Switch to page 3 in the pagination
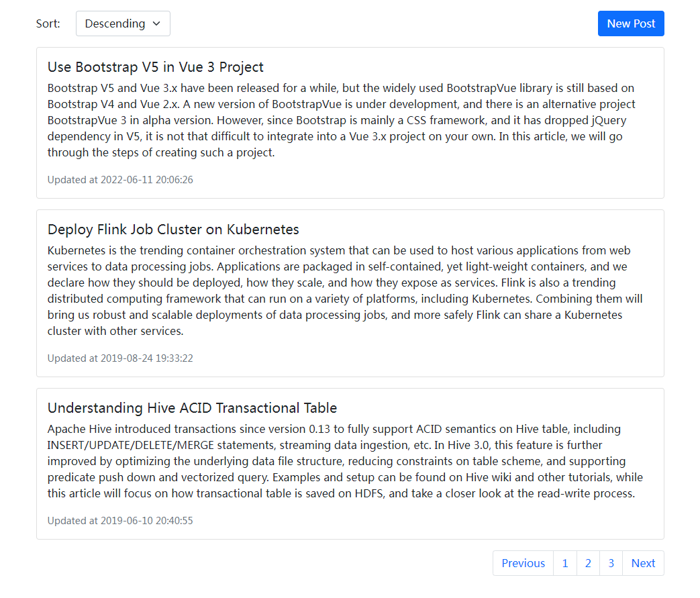Viewport: 700px width, 598px height. pyautogui.click(x=611, y=563)
